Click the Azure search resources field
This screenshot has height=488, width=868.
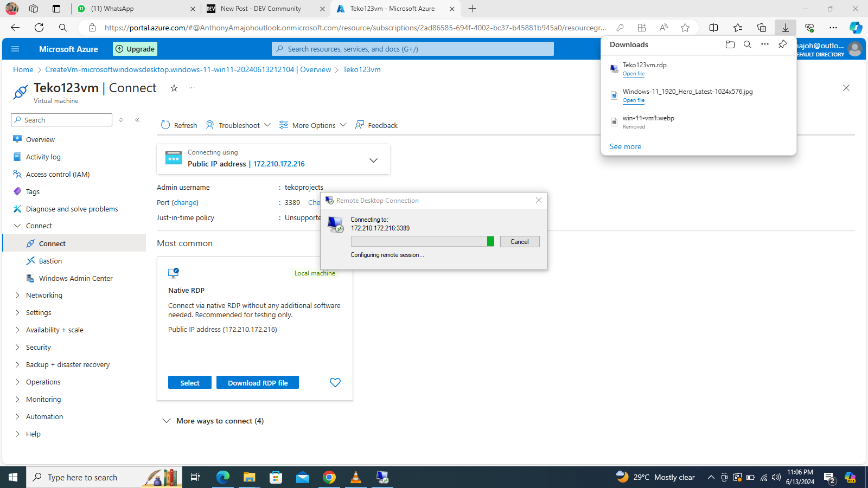tap(413, 49)
